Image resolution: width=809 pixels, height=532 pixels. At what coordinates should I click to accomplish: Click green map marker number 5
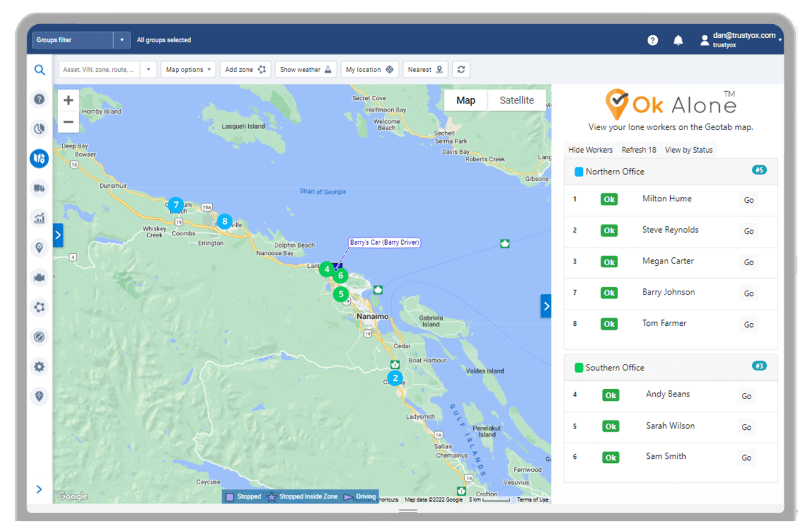(341, 294)
